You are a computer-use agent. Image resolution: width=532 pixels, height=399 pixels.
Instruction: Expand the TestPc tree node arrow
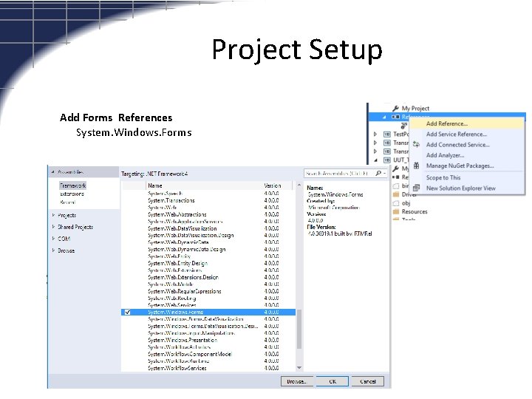click(x=375, y=134)
